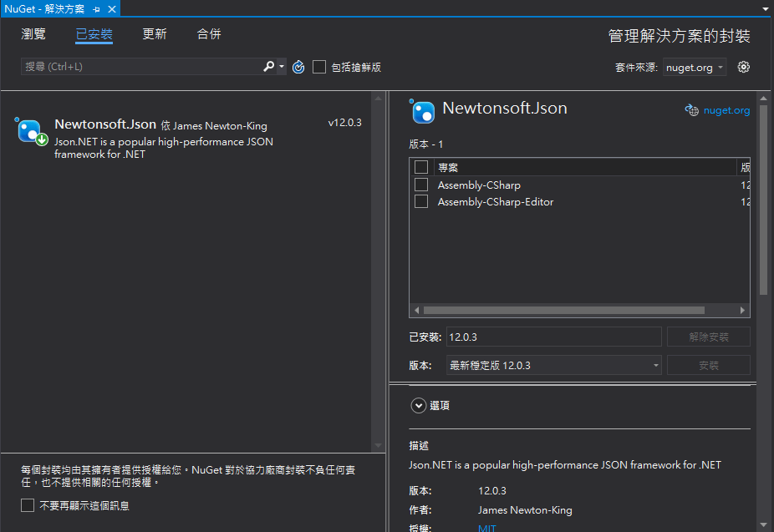
Task: Check the Assembly-CSharp project checkbox
Action: (x=421, y=185)
